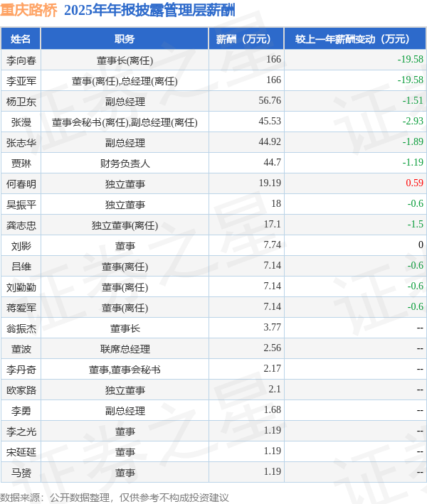Select 欧家路 name cell
This screenshot has width=427, height=504.
click(21, 390)
